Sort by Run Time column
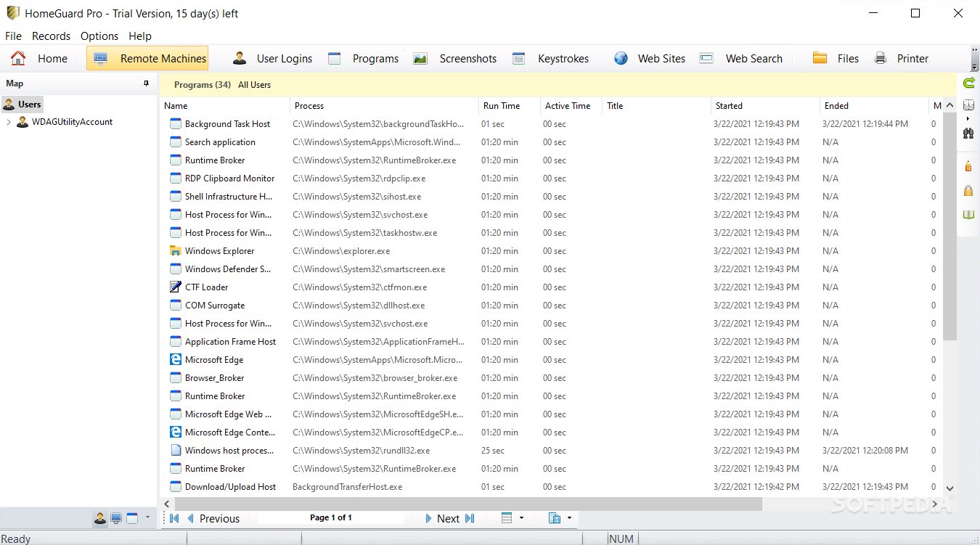The height and width of the screenshot is (545, 980). 510,106
